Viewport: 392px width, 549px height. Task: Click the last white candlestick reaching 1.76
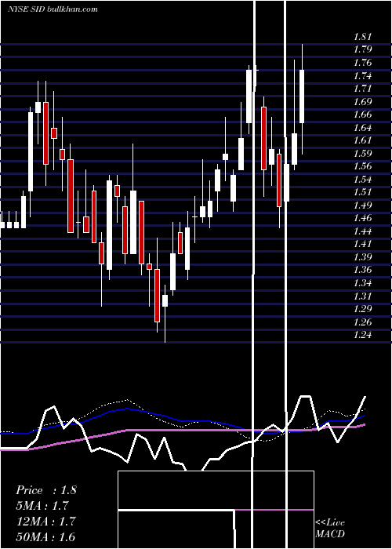[302, 96]
